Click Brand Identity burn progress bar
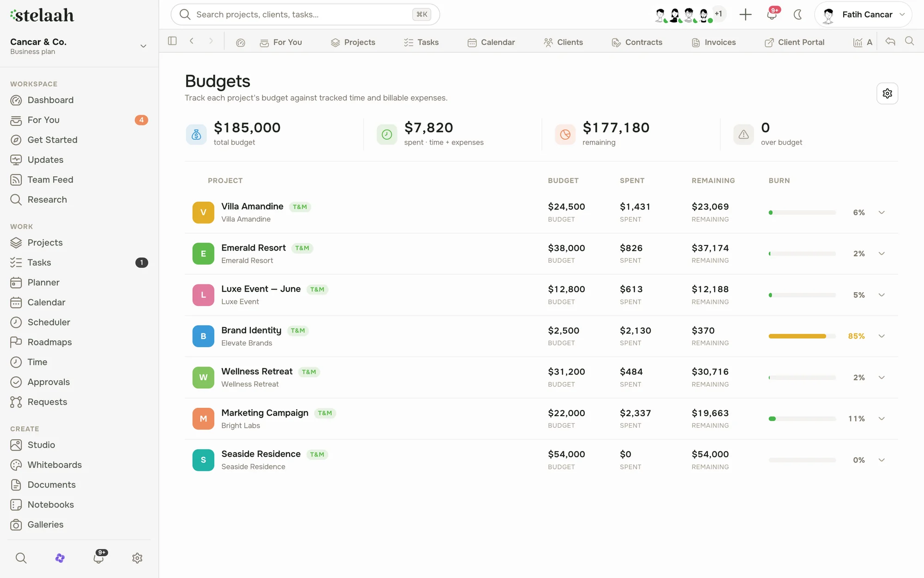This screenshot has height=578, width=924. point(802,336)
